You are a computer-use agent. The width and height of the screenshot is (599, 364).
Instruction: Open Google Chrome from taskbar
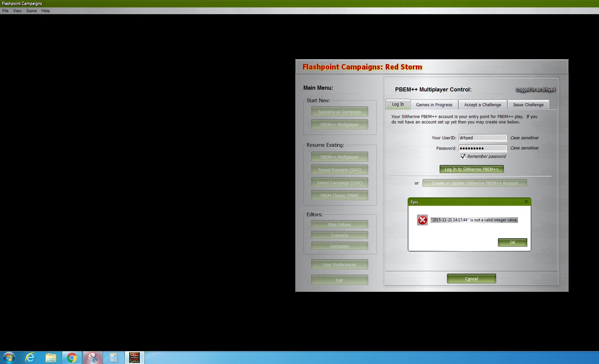72,358
